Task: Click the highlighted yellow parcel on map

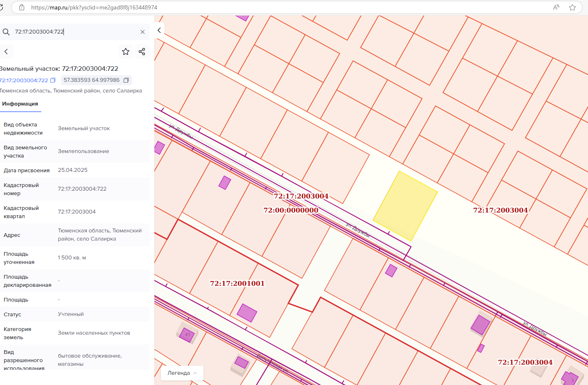Action: [405, 206]
